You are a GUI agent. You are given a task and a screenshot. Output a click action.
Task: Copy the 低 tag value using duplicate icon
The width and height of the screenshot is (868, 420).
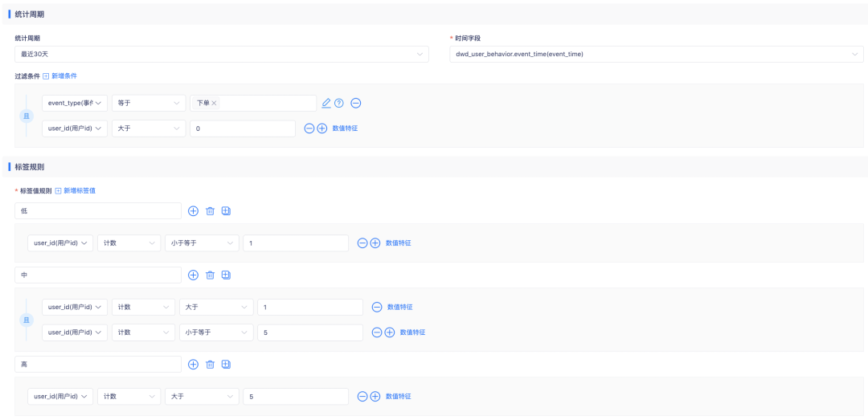(226, 211)
